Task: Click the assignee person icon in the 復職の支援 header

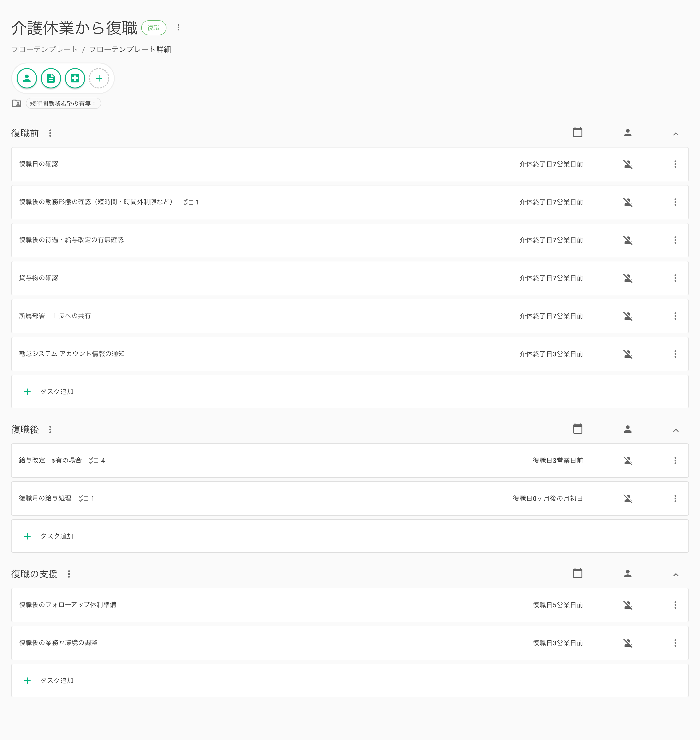Action: 628,574
